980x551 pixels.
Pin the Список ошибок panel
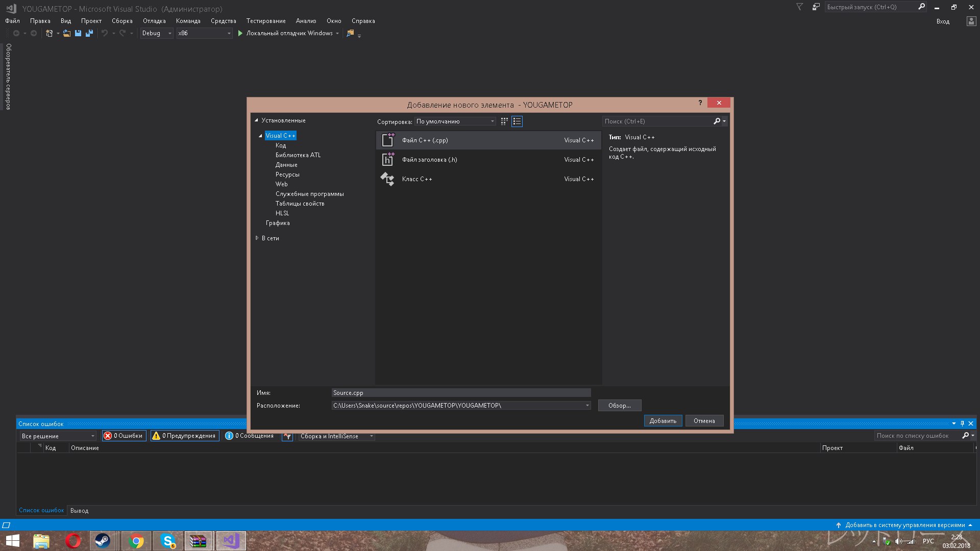962,423
